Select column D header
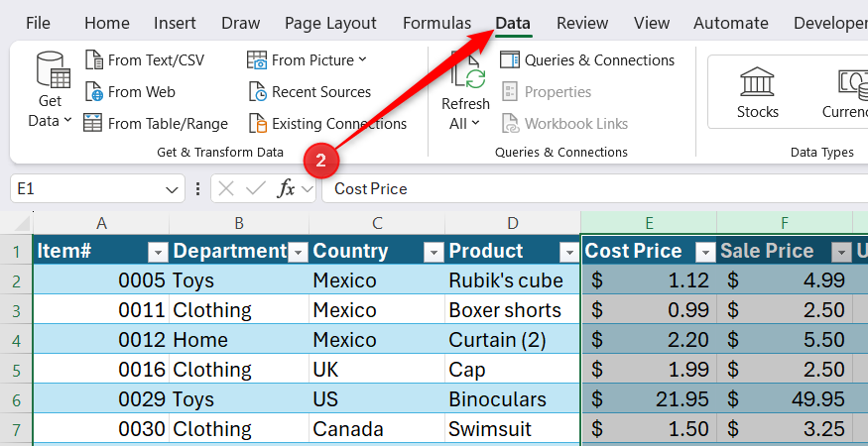 [513, 223]
